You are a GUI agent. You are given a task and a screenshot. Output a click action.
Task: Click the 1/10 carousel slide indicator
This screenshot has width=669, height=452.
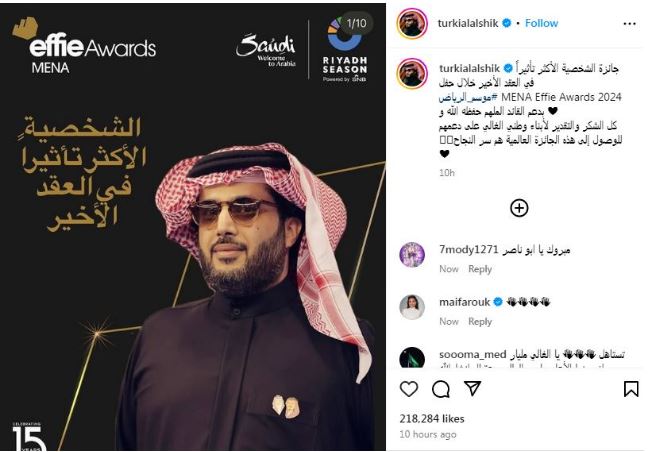pyautogui.click(x=356, y=23)
